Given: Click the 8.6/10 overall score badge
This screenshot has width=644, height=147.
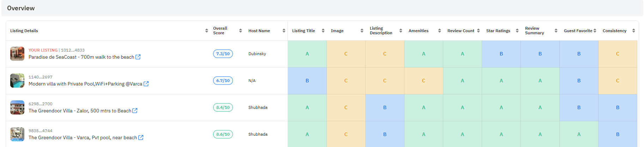Looking at the screenshot, I should tap(223, 134).
